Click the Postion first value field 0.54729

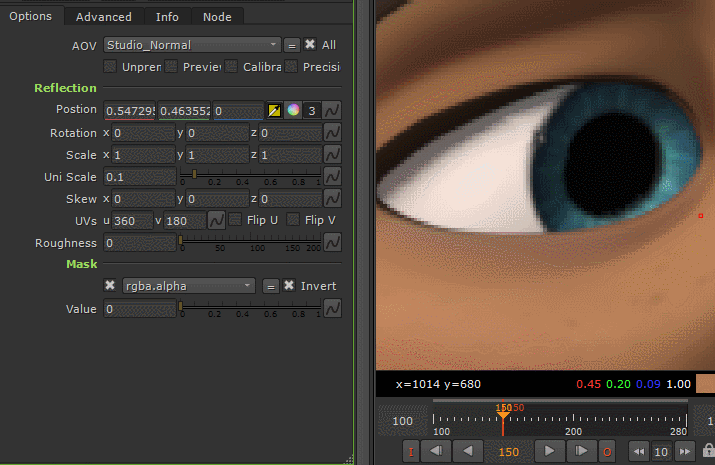tap(130, 111)
